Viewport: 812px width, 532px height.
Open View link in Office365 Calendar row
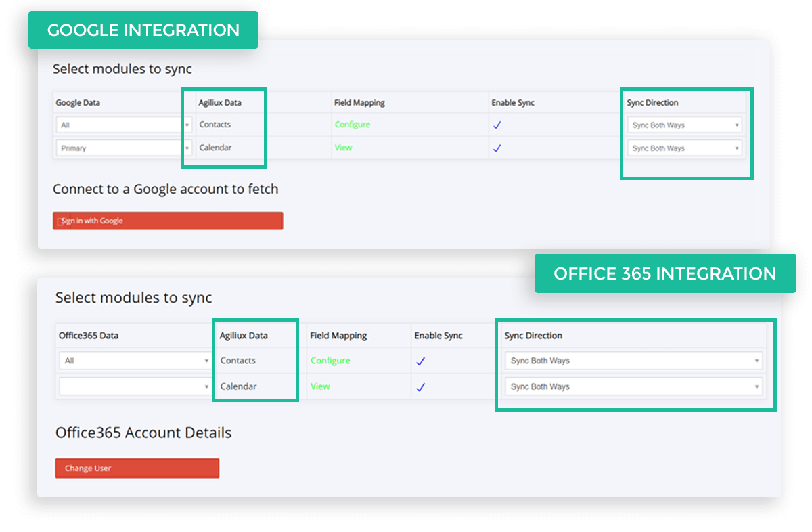[320, 386]
